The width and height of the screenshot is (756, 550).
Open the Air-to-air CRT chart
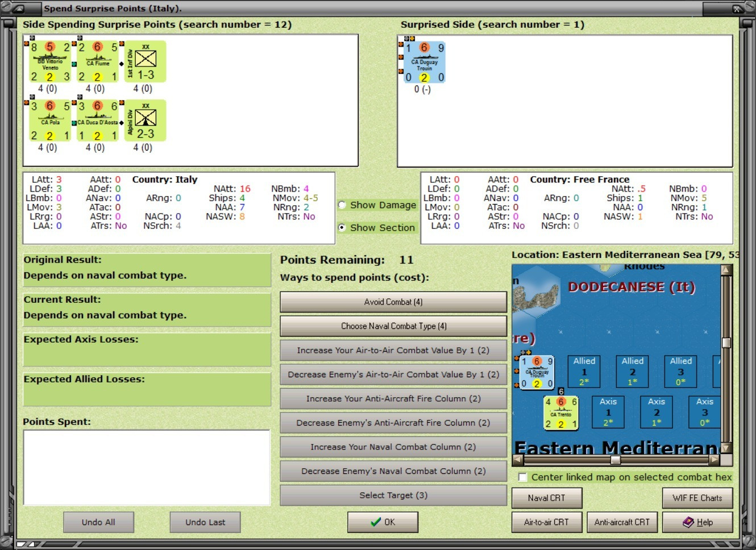547,522
